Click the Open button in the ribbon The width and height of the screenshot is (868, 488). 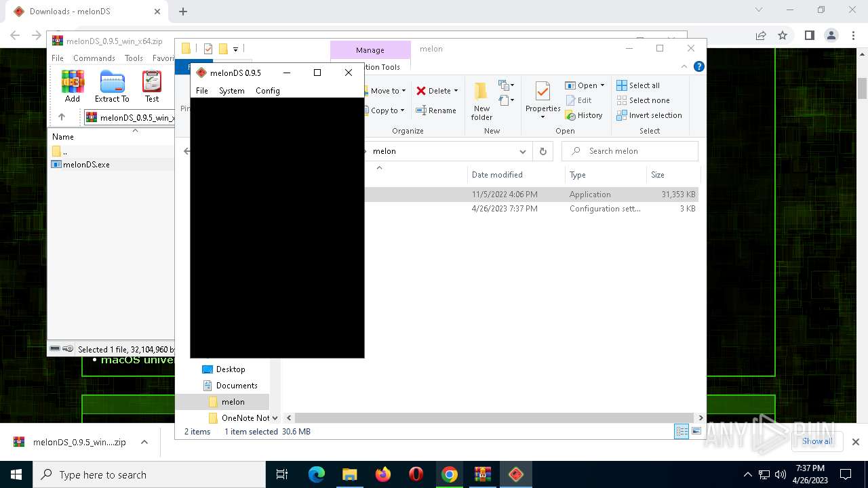click(581, 85)
